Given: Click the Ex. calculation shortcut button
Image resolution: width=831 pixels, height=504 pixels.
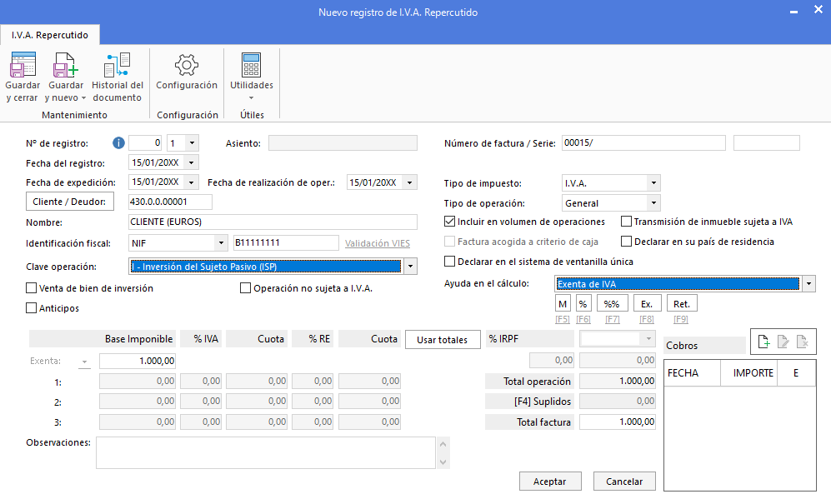Looking at the screenshot, I should (x=646, y=304).
